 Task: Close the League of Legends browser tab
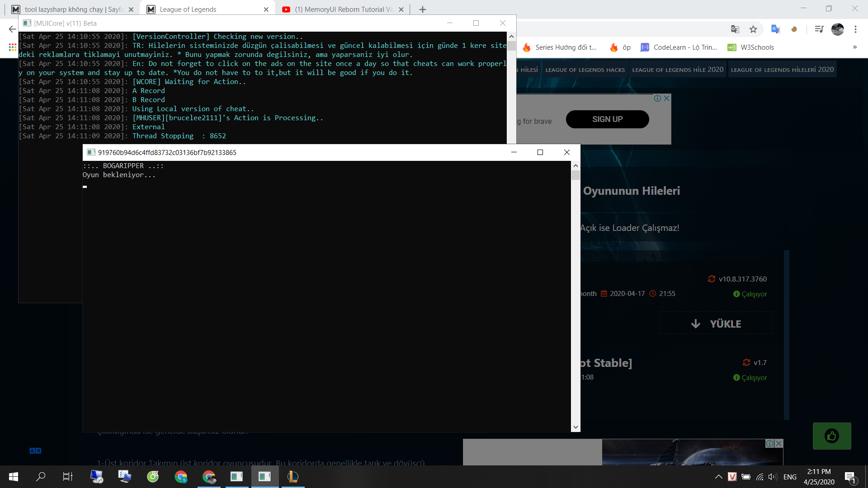pos(266,9)
